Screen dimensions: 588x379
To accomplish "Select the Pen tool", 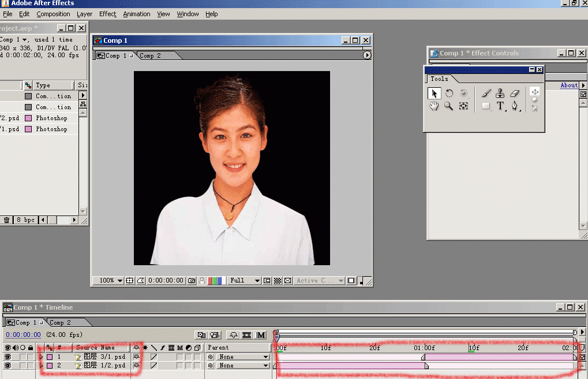I will 515,106.
